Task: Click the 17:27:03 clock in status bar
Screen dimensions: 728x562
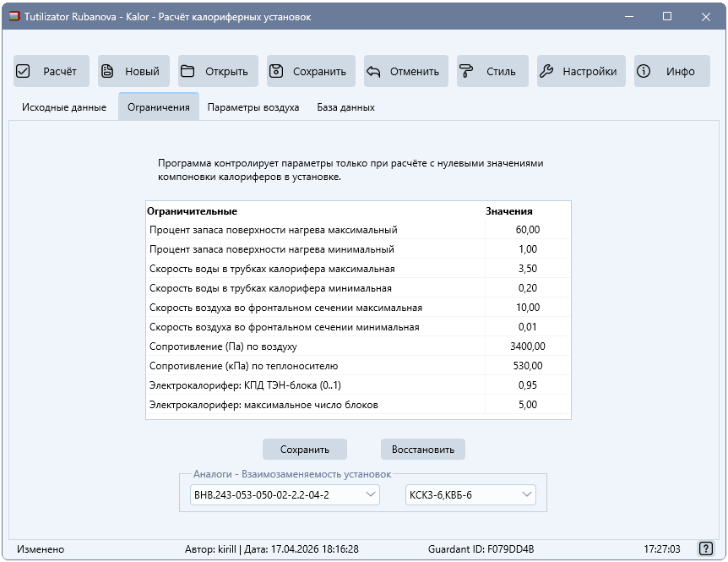Action: (661, 549)
